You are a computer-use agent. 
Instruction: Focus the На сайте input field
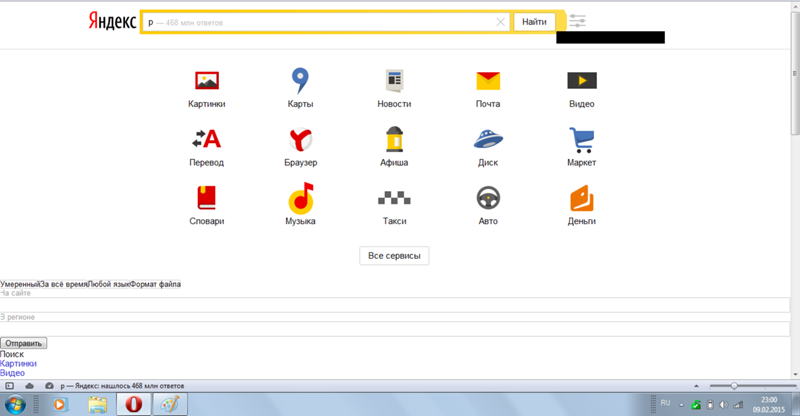click(x=395, y=305)
